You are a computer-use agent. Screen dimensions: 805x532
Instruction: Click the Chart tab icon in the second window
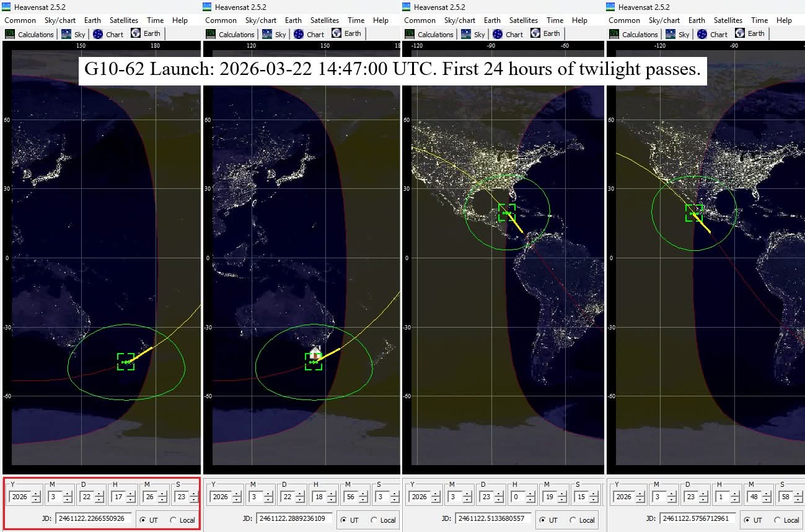click(x=299, y=34)
